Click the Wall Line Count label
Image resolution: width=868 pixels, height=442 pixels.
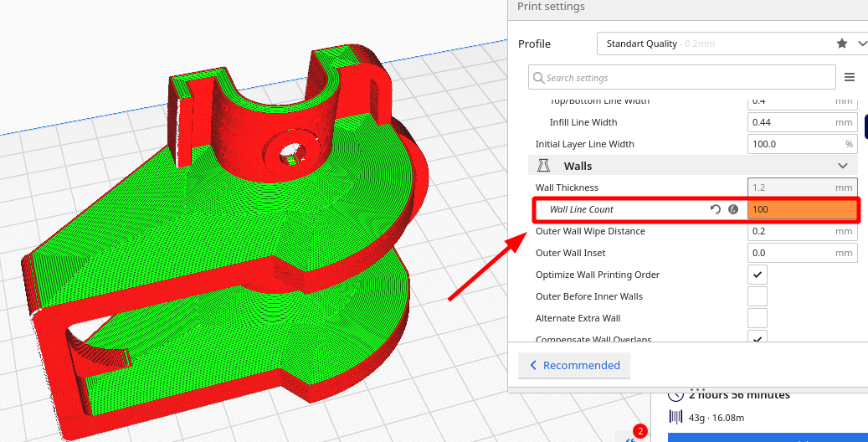581,209
